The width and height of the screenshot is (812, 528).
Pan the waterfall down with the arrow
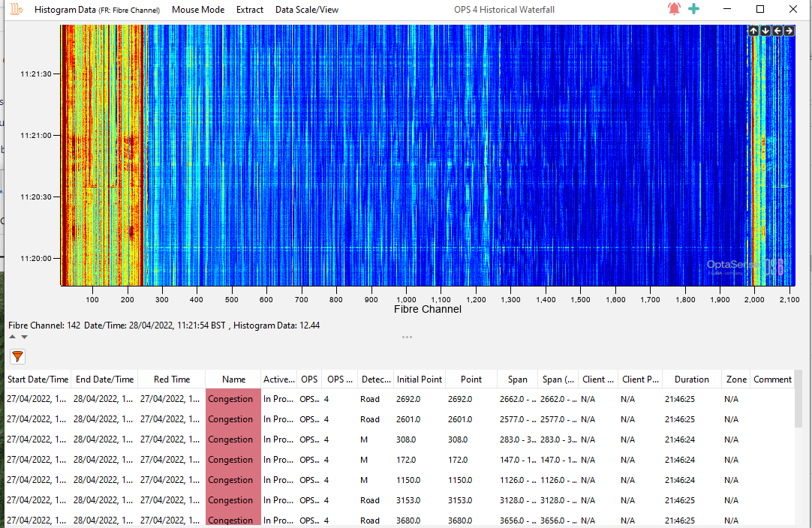tap(765, 31)
